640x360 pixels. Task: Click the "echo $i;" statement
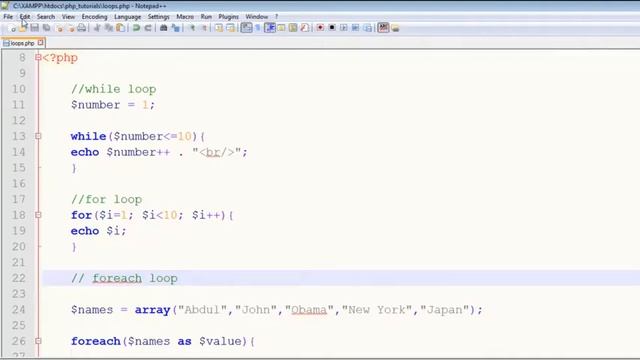(x=98, y=231)
